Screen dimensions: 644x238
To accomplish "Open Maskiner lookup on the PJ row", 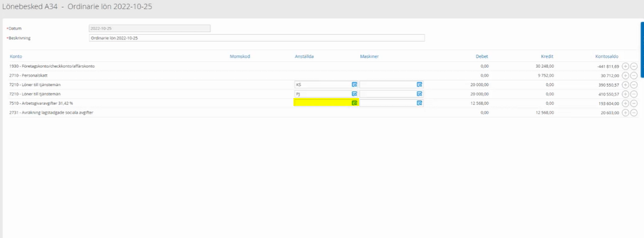I will coord(419,94).
